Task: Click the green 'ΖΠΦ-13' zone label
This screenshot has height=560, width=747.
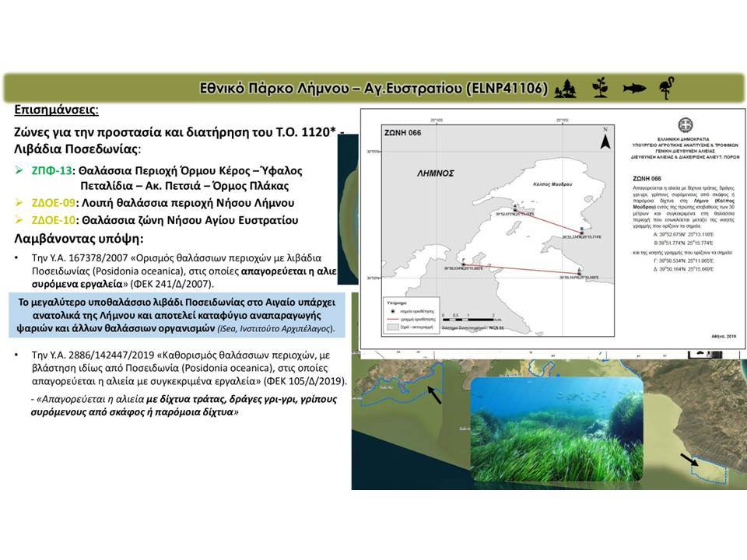Action: (52, 170)
